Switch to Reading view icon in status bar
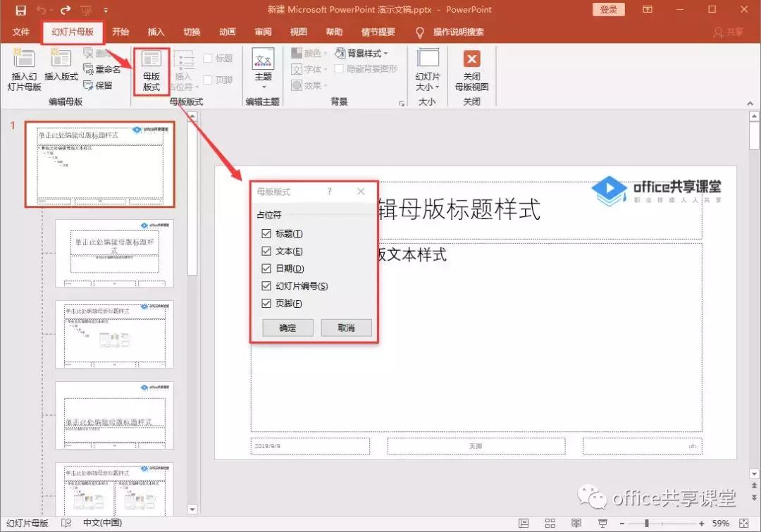The height and width of the screenshot is (532, 761). pos(576,524)
